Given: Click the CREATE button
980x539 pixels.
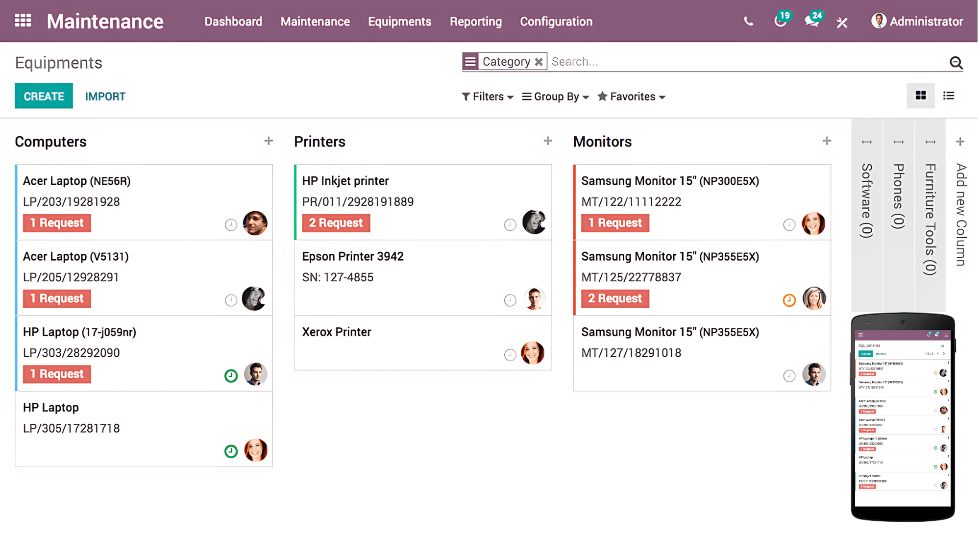Looking at the screenshot, I should pos(44,96).
